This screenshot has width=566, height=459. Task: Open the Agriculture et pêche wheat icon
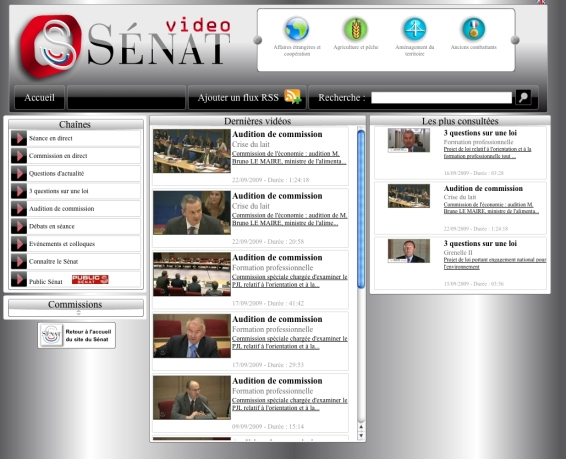pos(356,29)
